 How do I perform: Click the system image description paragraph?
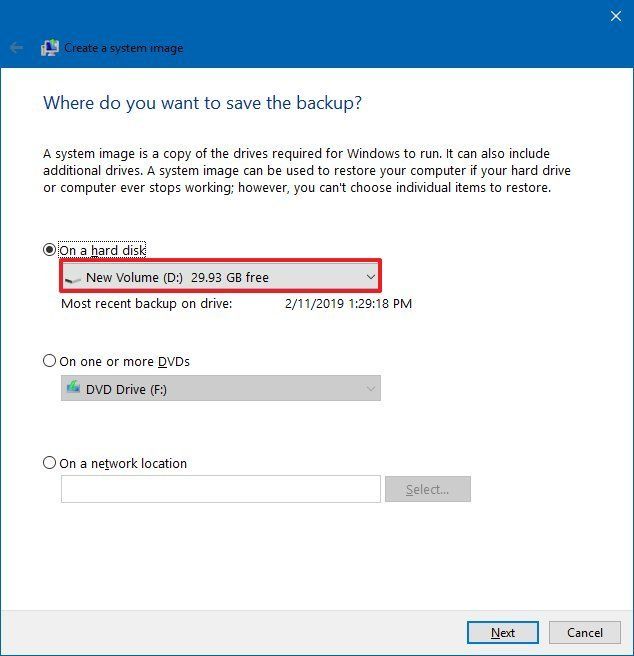307,171
